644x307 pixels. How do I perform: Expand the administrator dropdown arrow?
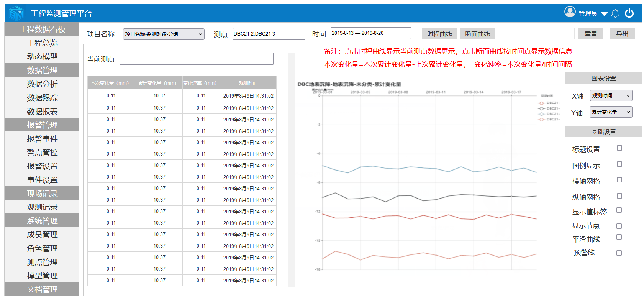coord(604,14)
